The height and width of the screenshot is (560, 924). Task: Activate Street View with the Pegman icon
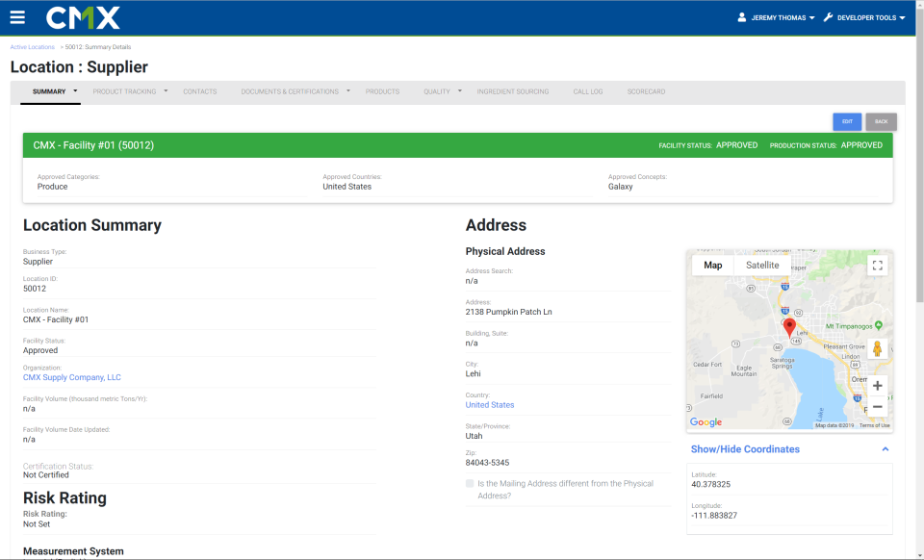(877, 349)
